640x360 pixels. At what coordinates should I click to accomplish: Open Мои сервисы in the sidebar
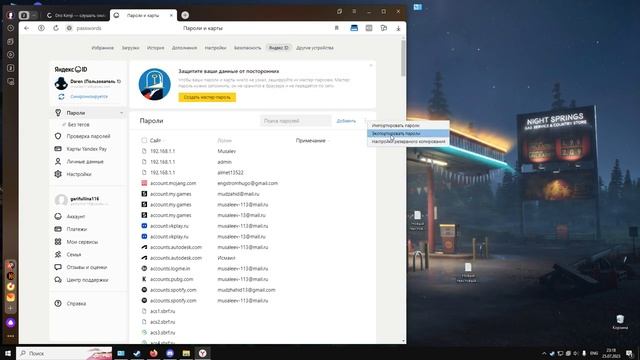[x=82, y=242]
